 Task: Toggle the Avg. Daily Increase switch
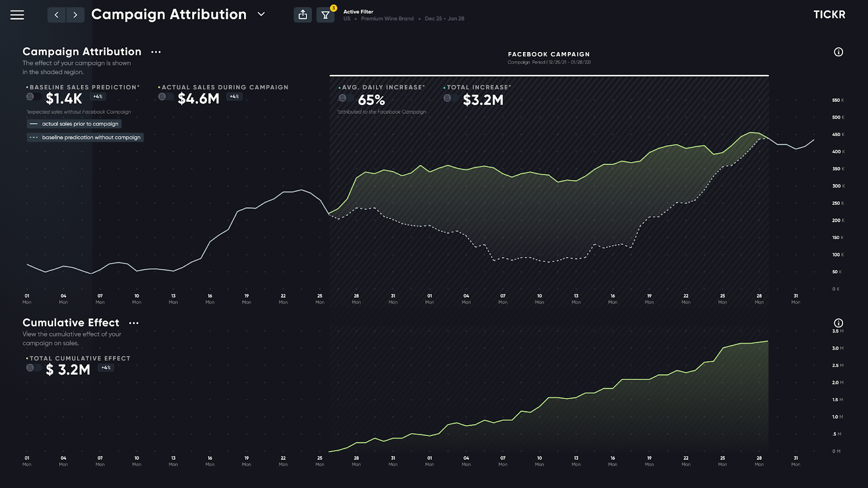pos(346,98)
